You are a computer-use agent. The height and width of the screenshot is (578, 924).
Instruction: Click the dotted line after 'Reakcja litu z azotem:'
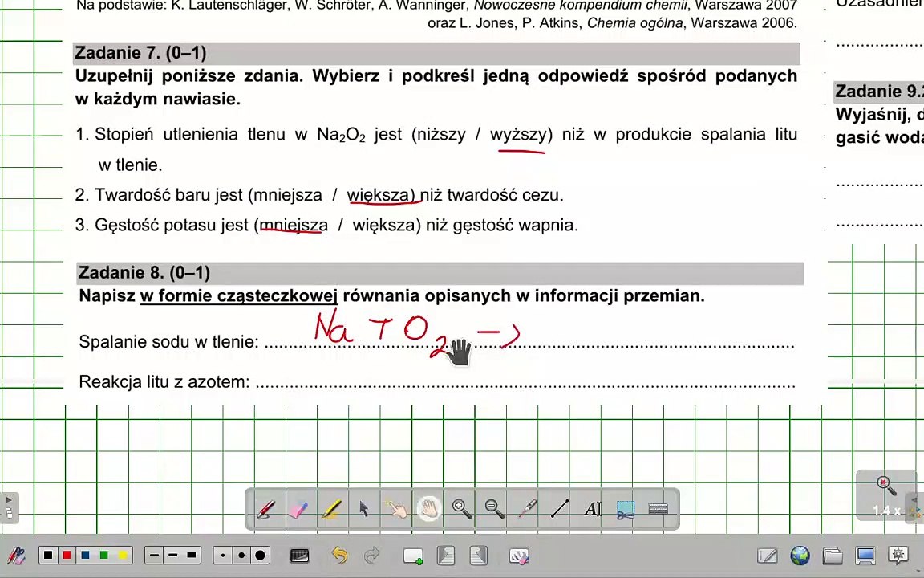pos(525,385)
